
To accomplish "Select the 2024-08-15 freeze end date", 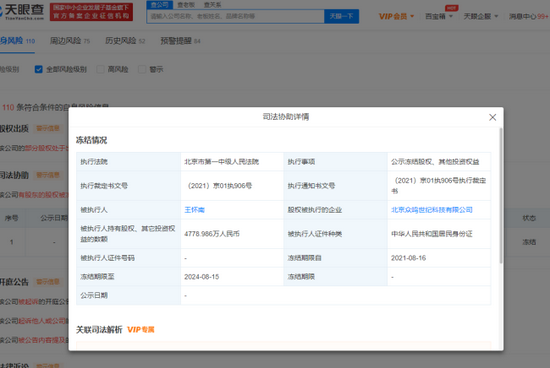I will (x=202, y=277).
